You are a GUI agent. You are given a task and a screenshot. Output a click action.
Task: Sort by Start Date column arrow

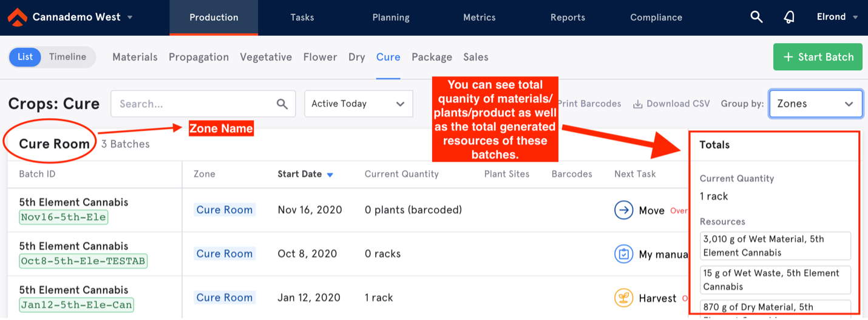(x=330, y=175)
